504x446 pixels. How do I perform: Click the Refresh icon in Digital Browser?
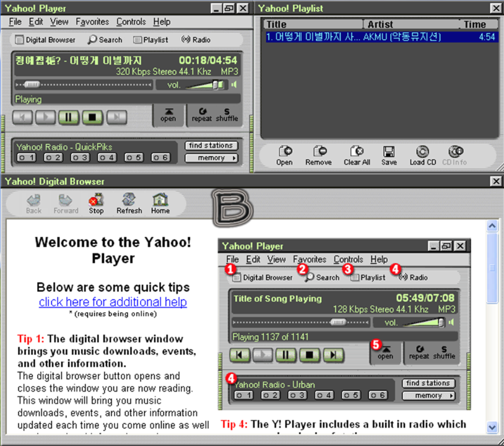[x=129, y=203]
